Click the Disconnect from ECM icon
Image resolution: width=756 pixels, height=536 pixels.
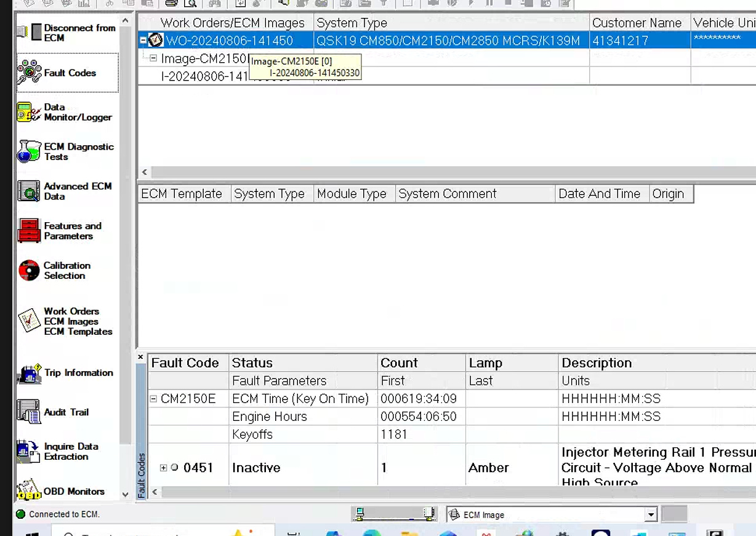point(30,32)
